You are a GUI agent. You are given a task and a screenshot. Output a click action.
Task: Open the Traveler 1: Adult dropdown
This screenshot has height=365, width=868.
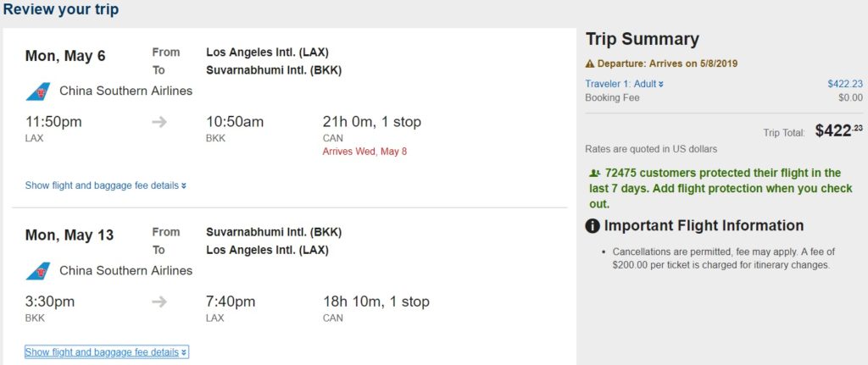click(625, 84)
